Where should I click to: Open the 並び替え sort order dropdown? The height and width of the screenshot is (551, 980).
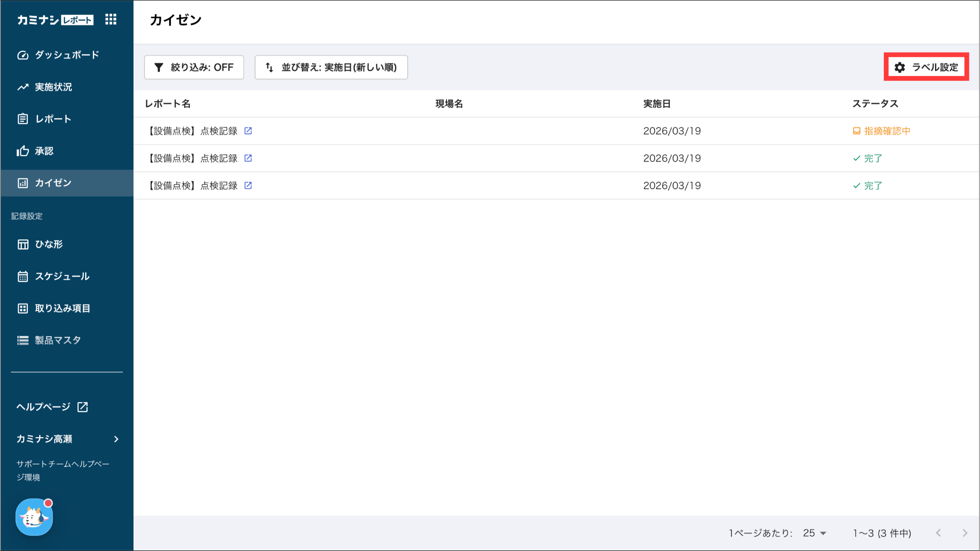click(x=331, y=67)
